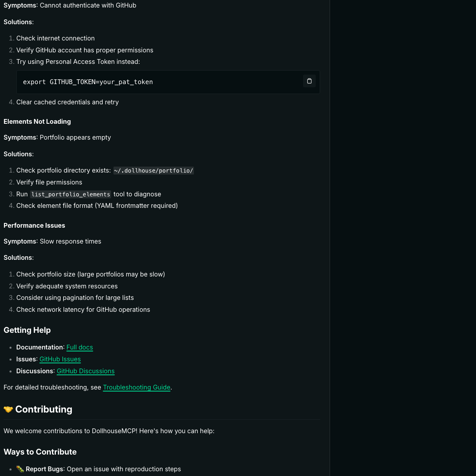Click the bug emoji beside Report Bugs
The height and width of the screenshot is (476, 476).
coord(20,469)
